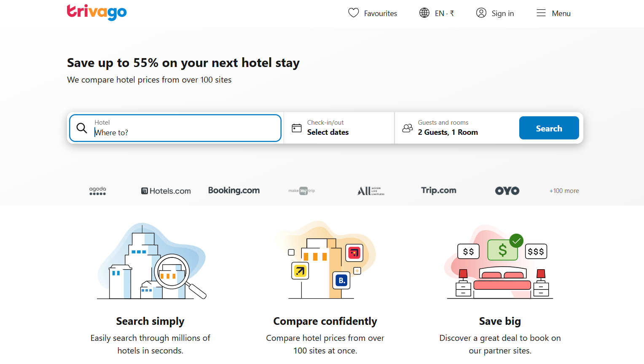Click the Booking.com partner logo

(x=234, y=190)
